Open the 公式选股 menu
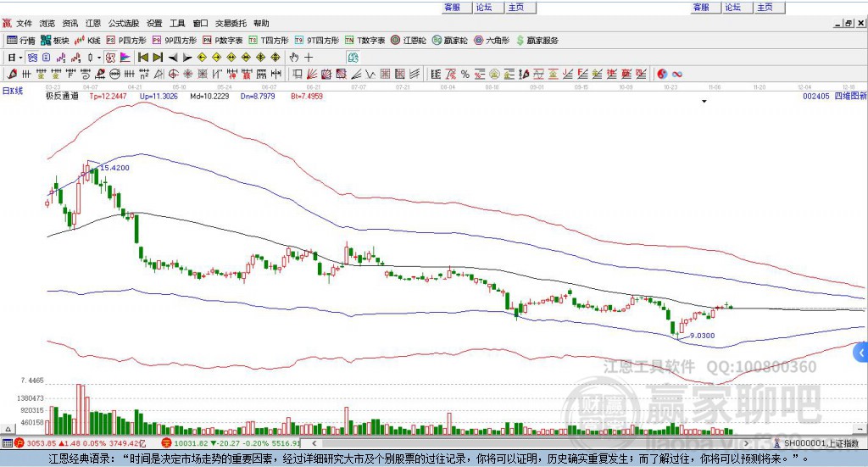 (x=124, y=23)
